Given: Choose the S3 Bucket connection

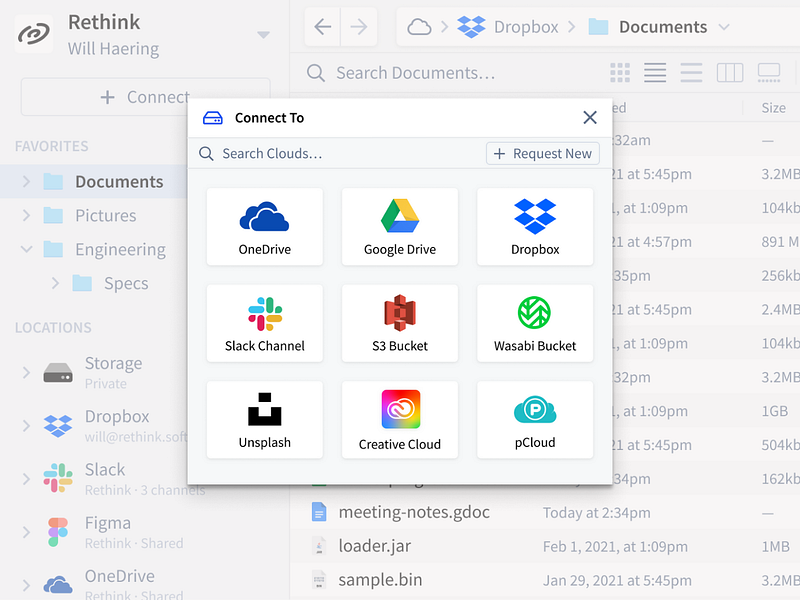Looking at the screenshot, I should (399, 323).
